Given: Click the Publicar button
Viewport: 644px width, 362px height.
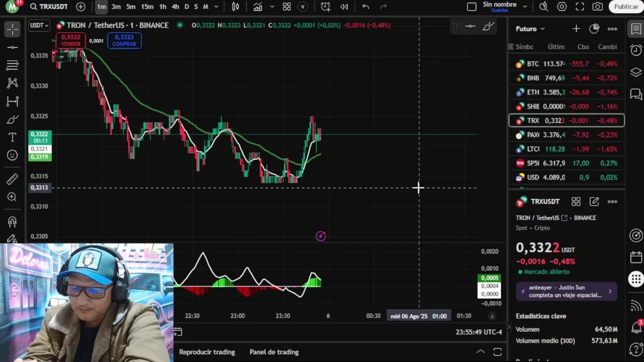Looking at the screenshot, I should pyautogui.click(x=626, y=7).
